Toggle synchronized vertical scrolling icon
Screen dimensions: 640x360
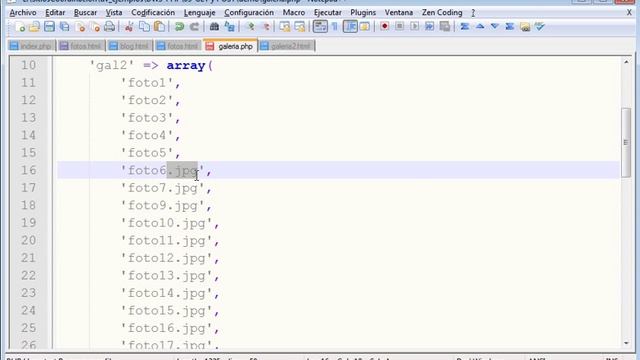(x=285, y=27)
